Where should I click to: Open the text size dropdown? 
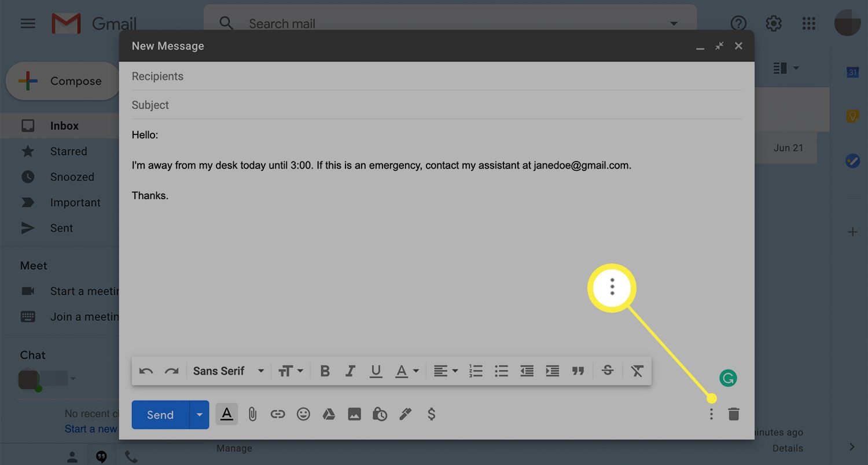[x=290, y=371]
